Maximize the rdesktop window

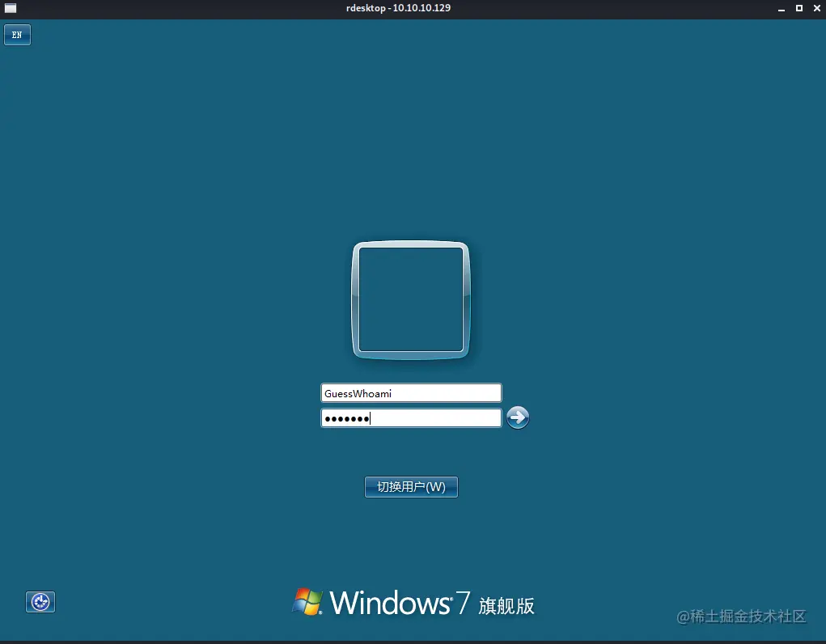[799, 8]
